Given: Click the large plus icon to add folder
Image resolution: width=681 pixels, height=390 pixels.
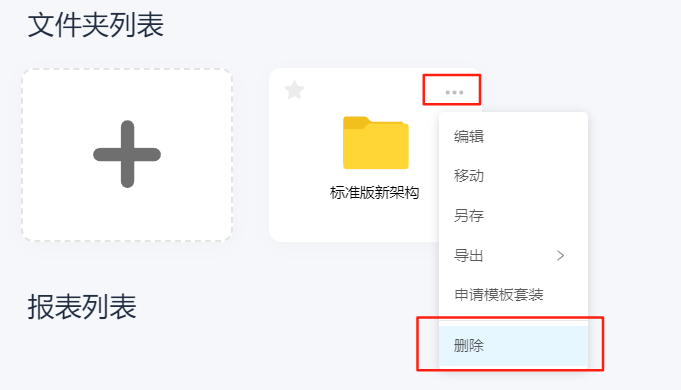Looking at the screenshot, I should click(127, 154).
